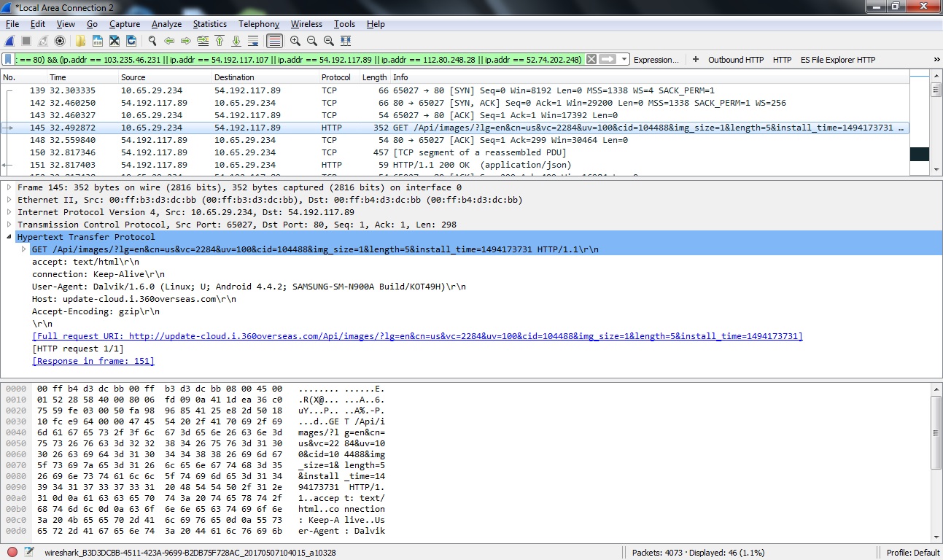Toggle auto scroll during live capture

click(x=253, y=41)
